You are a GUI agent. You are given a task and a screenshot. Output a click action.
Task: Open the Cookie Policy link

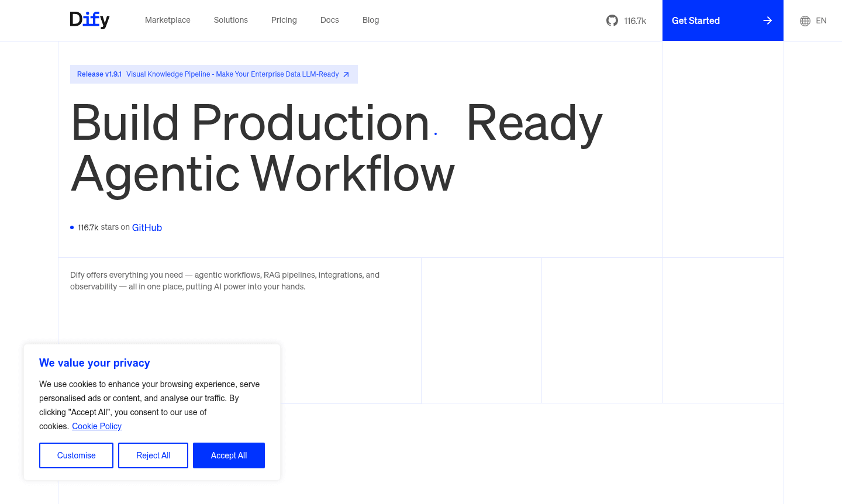(x=96, y=426)
